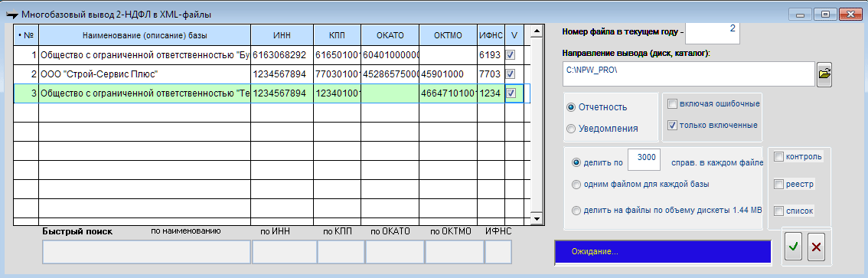Image resolution: width=868 pixels, height=278 pixels.
Task: Select row 2 'ООО "Строй-Сервис Плюс"'
Action: coord(145,74)
